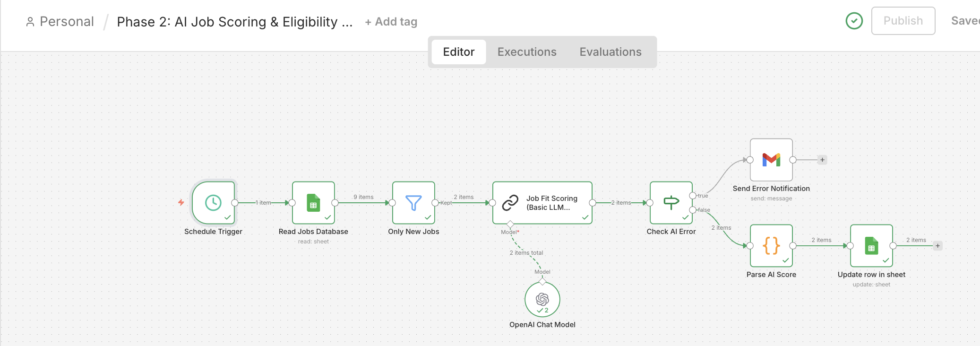Click the red lightning trigger icon
980x346 pixels.
coord(181,202)
